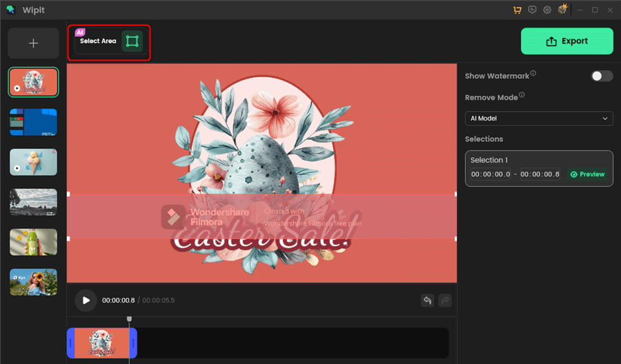Image resolution: width=621 pixels, height=364 pixels.
Task: Select the sunflower girl thumbnail
Action: click(33, 282)
